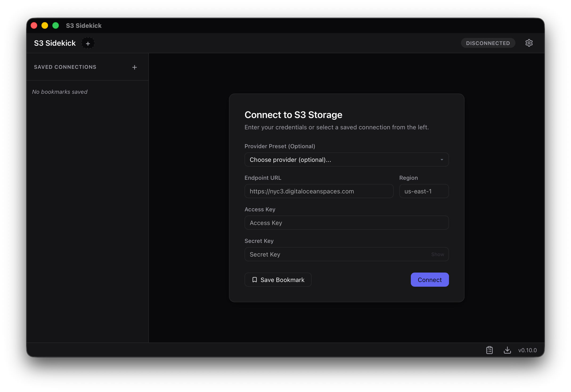Click the dropdown arrow of provider selector
Viewport: 571px width, 392px height.
click(x=442, y=160)
